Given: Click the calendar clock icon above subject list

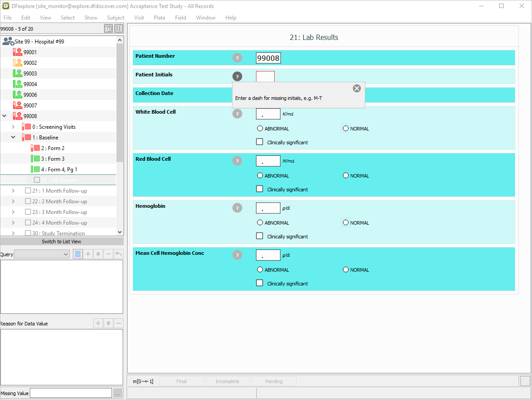Looking at the screenshot, I should pos(108,29).
